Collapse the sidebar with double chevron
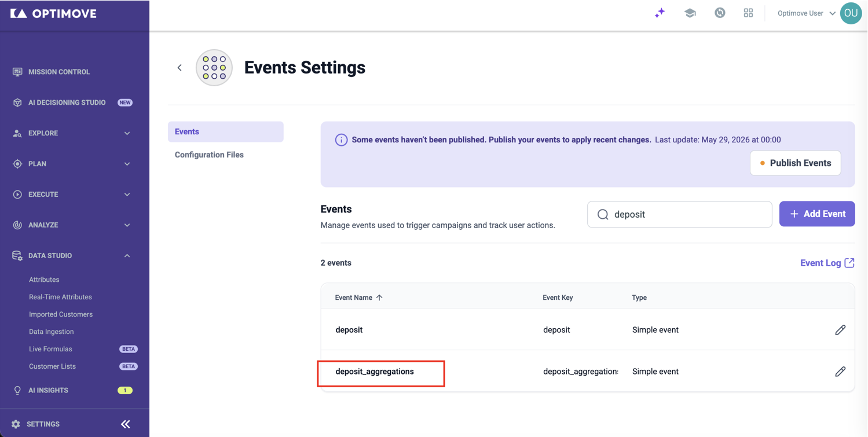 pos(125,424)
